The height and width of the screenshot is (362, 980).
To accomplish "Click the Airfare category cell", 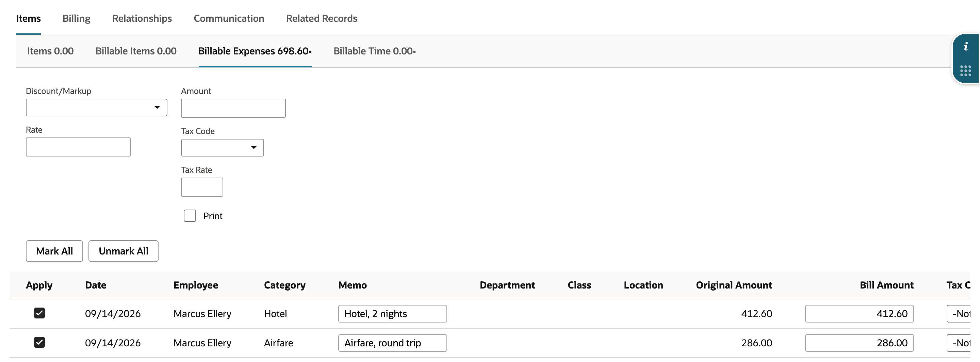I will [278, 343].
